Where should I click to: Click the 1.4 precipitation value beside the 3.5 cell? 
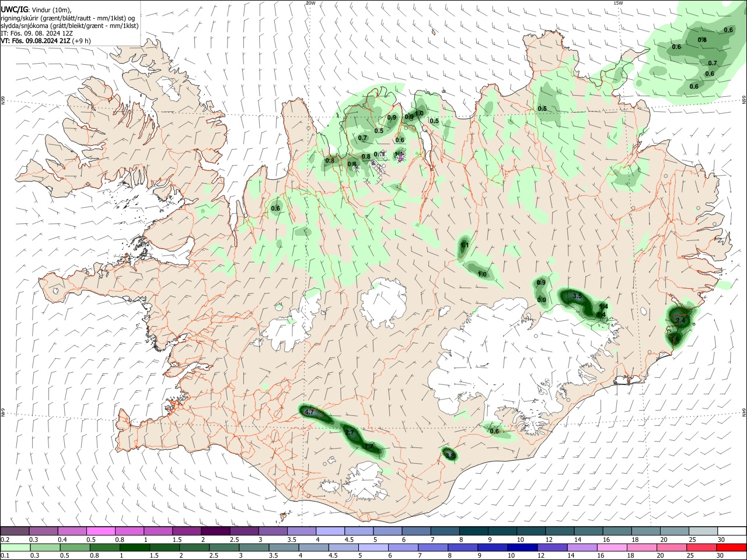click(603, 307)
